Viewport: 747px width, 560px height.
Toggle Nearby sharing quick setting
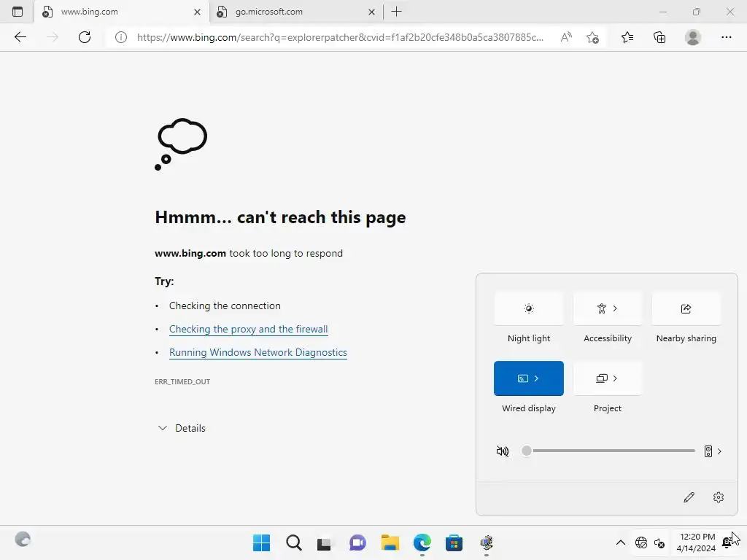coord(686,308)
